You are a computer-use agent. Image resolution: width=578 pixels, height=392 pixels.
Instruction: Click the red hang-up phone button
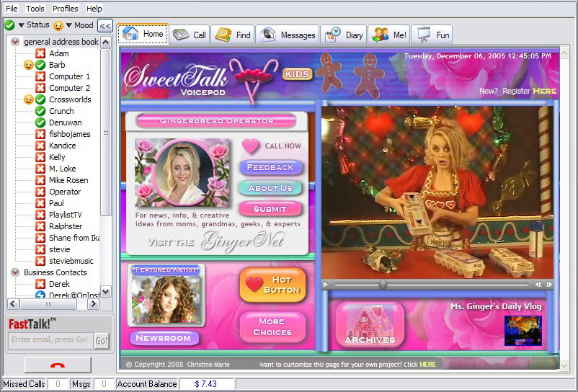58,364
